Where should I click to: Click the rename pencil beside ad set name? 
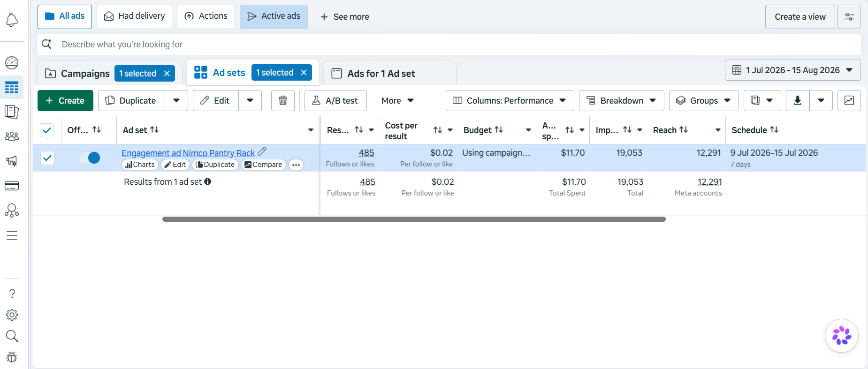point(262,151)
